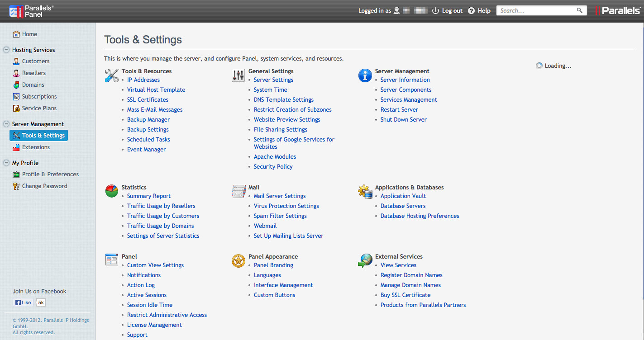Click the magnifier icon in search box
644x340 pixels.
[x=579, y=10]
